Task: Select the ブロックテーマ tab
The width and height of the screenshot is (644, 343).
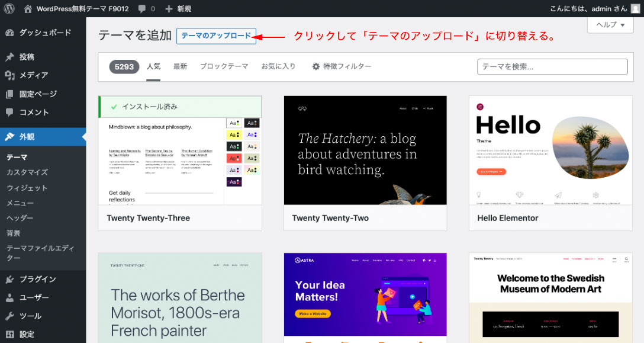Action: tap(224, 66)
